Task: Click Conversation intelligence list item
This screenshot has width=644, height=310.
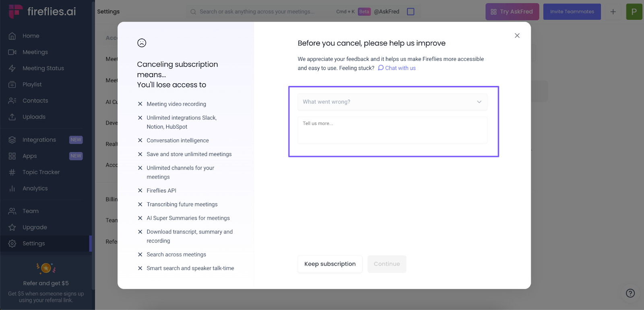Action: click(178, 140)
